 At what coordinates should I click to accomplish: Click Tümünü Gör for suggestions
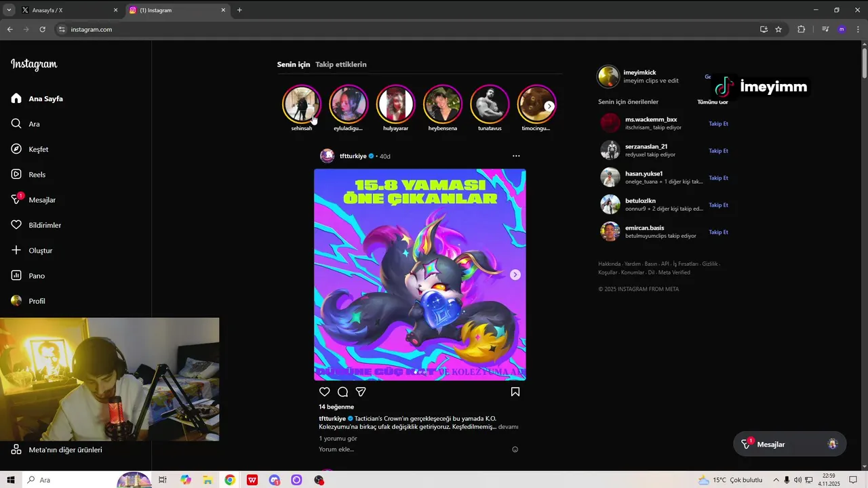tap(713, 102)
